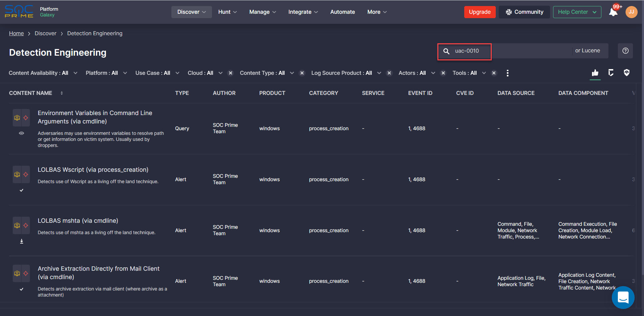Click Query type in Environment Variables row

click(x=182, y=128)
